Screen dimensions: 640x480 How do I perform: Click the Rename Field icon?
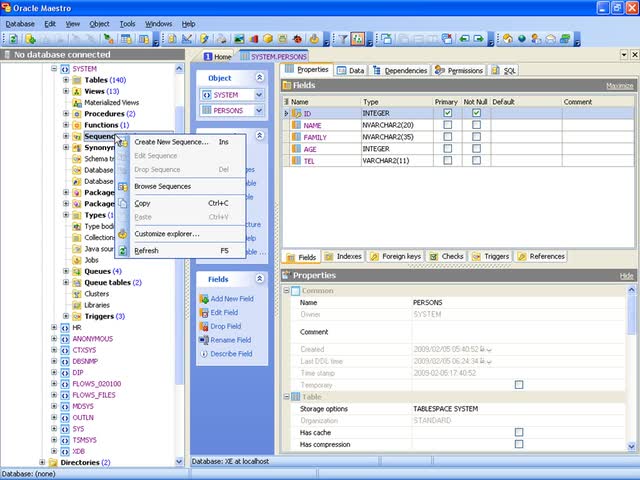pos(204,340)
